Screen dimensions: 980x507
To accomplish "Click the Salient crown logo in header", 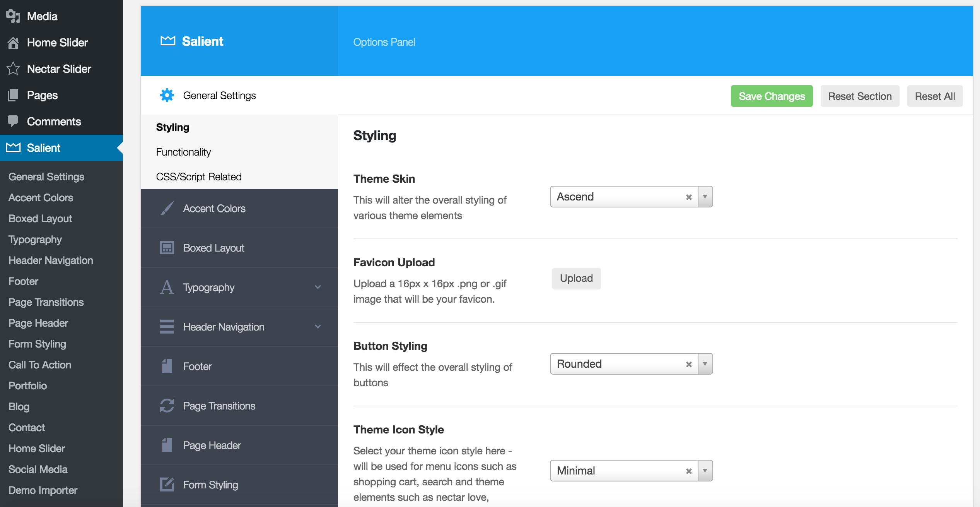I will pyautogui.click(x=168, y=41).
